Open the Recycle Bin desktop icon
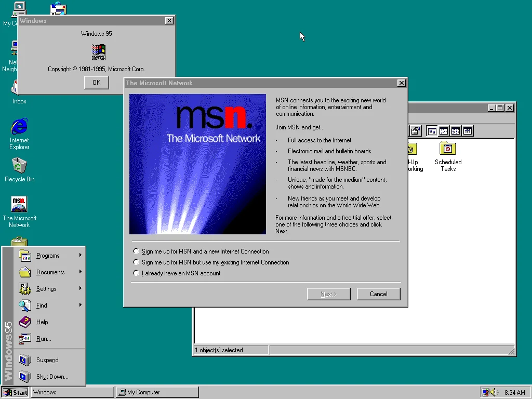Screen dimensions: 532x399 (x=19, y=166)
